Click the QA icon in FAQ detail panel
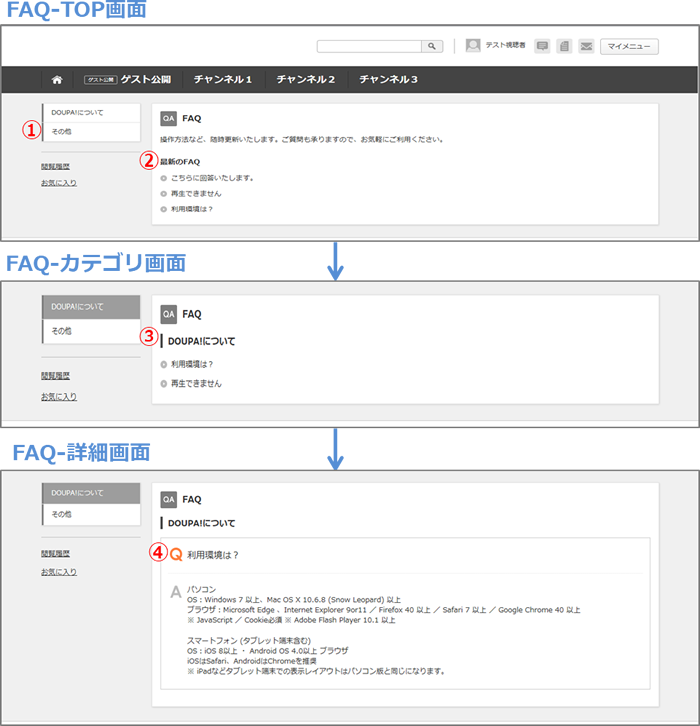The height and width of the screenshot is (726, 700). point(169,500)
